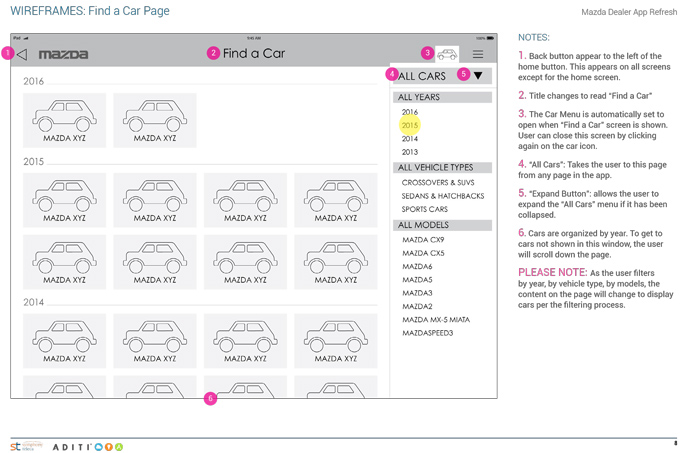Screen dimensions: 685x453
Task: Select ALL VEHICLE TYPES header
Action: 442,167
